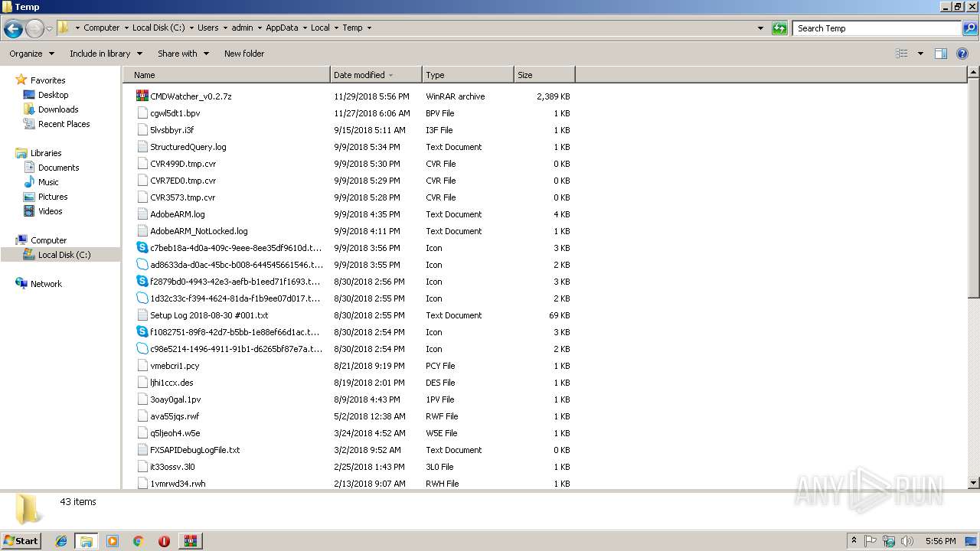Image resolution: width=980 pixels, height=551 pixels.
Task: Open the Share with dropdown
Action: point(183,54)
